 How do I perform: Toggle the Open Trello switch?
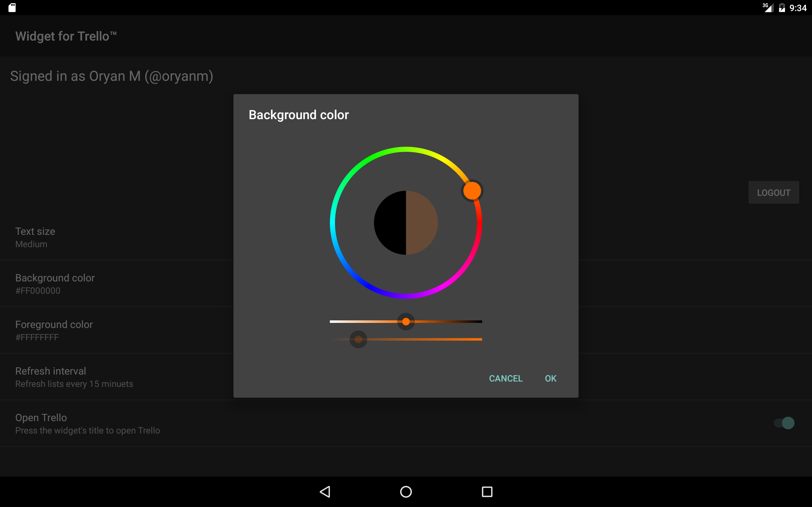tap(784, 423)
